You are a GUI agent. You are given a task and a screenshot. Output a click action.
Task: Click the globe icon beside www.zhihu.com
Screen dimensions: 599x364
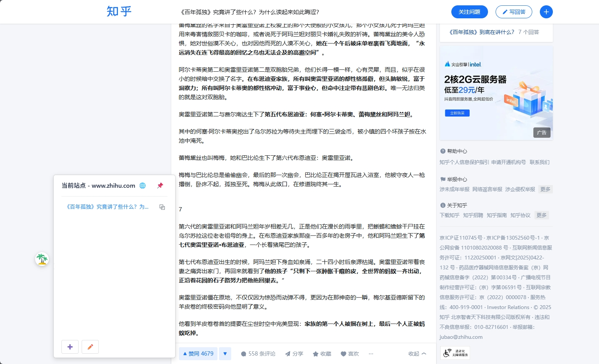[143, 185]
